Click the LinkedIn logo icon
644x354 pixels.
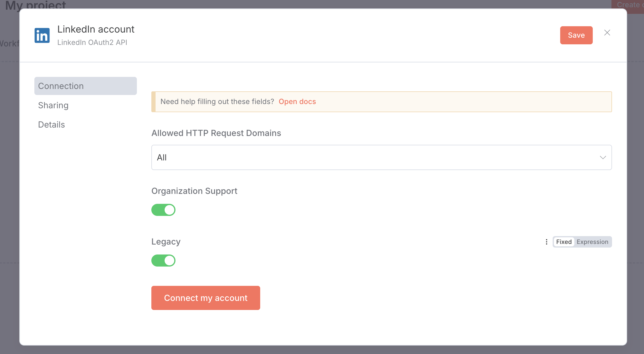(x=42, y=36)
